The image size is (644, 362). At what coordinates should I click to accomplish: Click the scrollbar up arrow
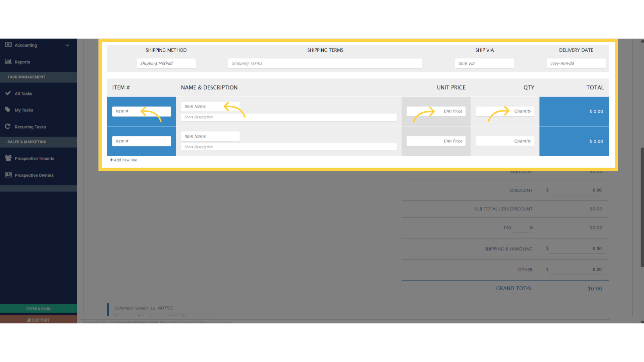coord(642,41)
